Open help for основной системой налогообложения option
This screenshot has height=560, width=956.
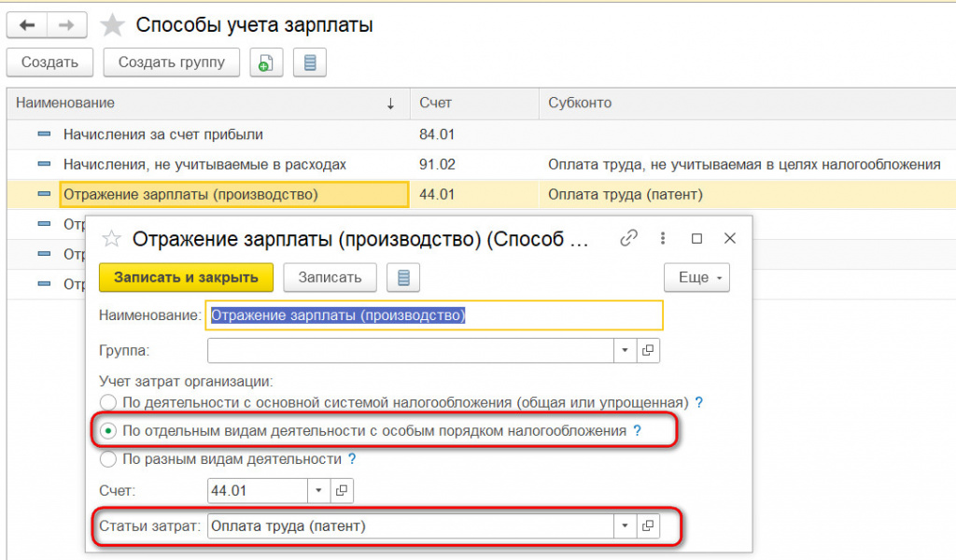pyautogui.click(x=699, y=403)
